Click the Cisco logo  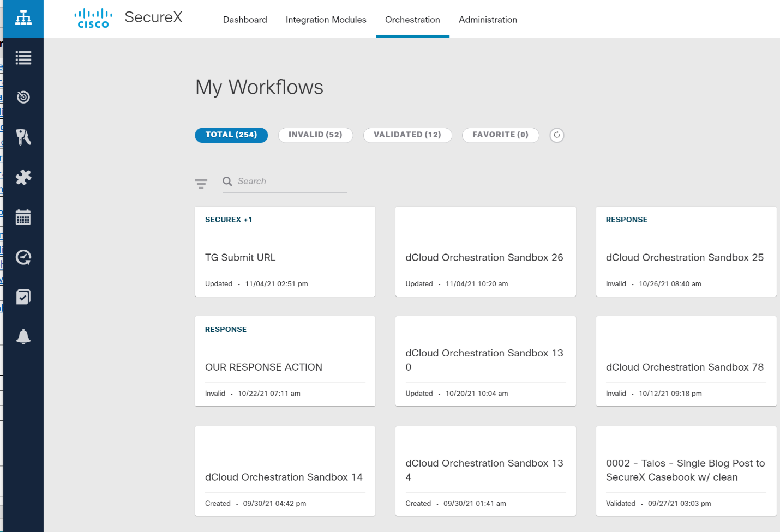[93, 19]
